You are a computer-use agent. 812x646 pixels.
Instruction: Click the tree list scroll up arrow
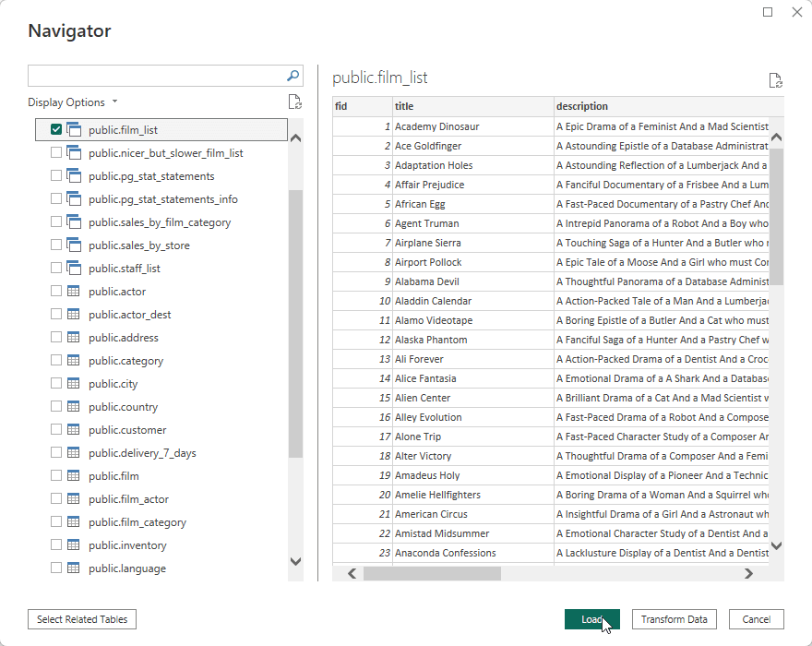295,138
